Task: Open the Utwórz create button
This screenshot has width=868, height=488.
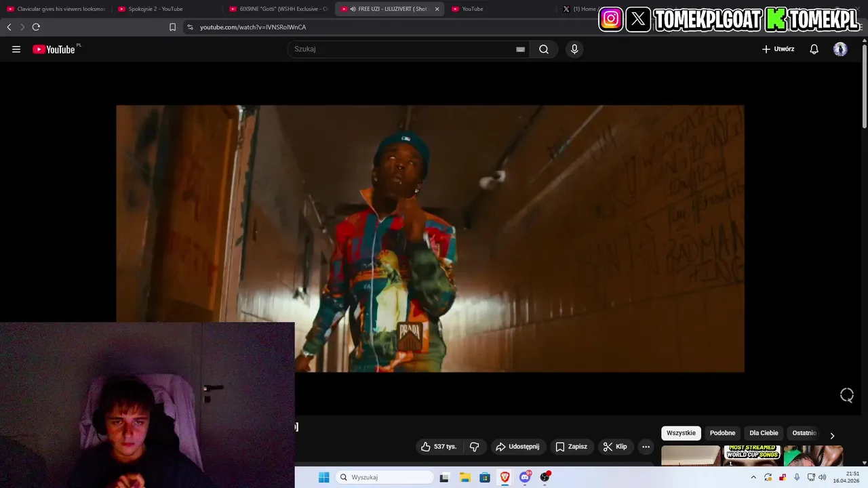Action: point(778,49)
